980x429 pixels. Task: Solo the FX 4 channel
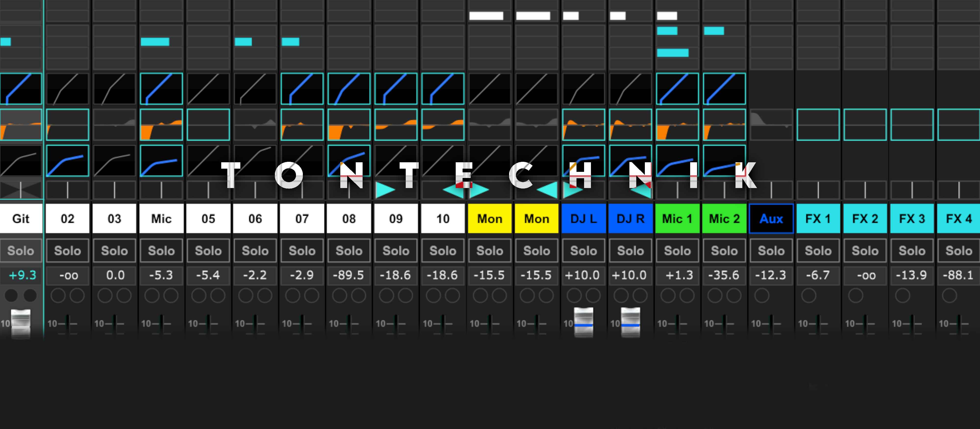(x=959, y=251)
